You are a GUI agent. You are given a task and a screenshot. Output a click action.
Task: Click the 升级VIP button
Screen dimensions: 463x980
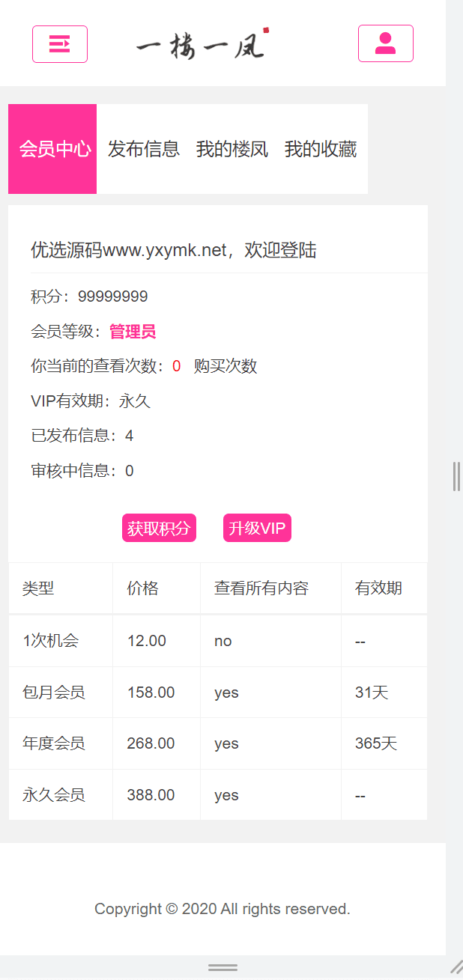click(257, 528)
